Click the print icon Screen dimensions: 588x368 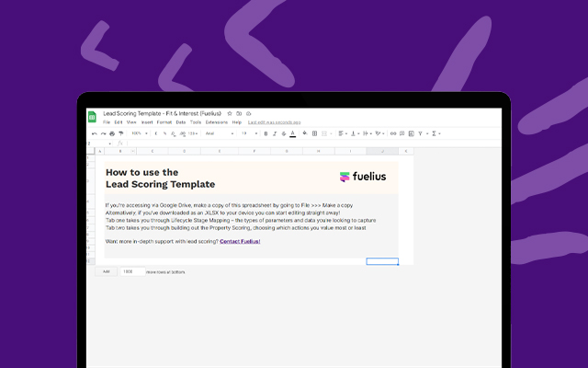click(x=111, y=133)
